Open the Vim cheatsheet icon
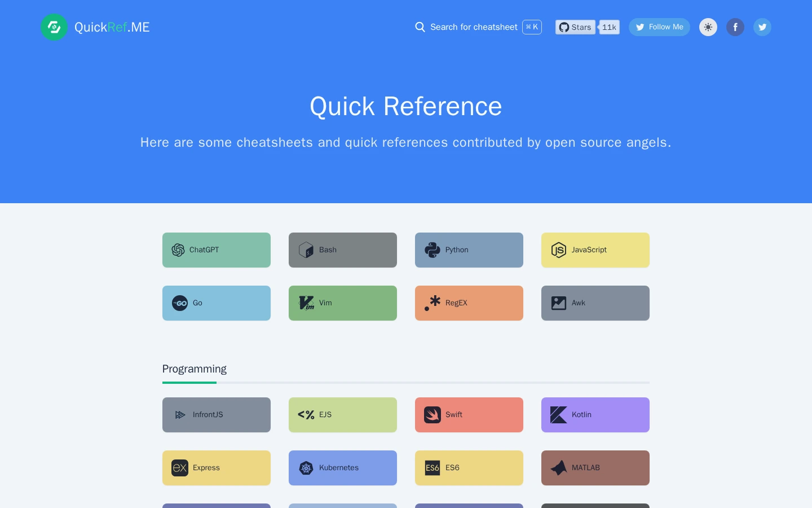 [x=306, y=303]
